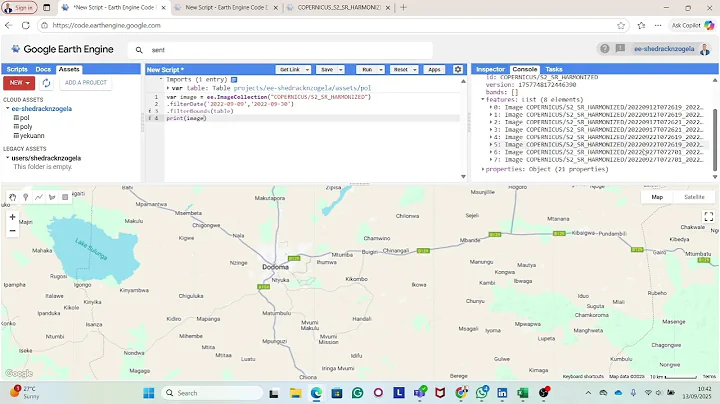
Task: Bookmark page with the favorites star
Action: (x=621, y=26)
